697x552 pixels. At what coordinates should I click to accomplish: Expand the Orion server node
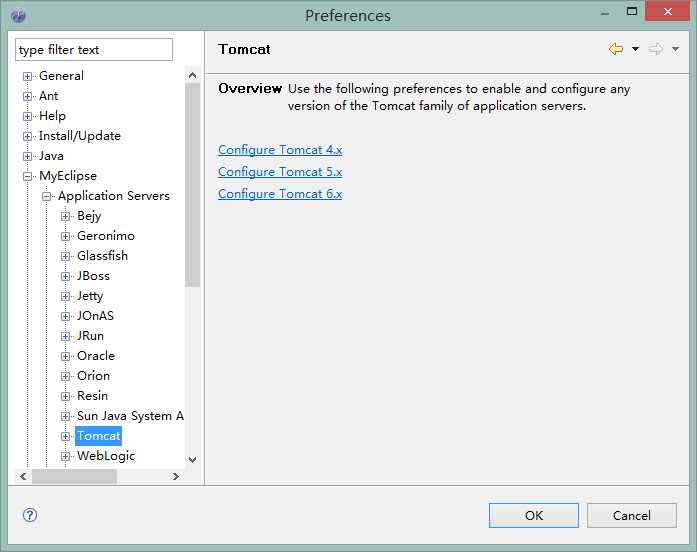pos(65,376)
